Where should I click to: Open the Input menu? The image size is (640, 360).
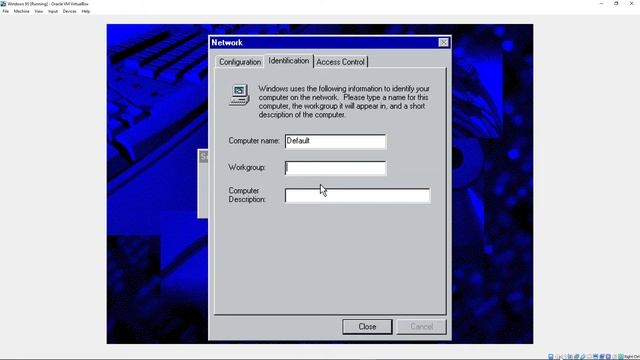pyautogui.click(x=53, y=11)
